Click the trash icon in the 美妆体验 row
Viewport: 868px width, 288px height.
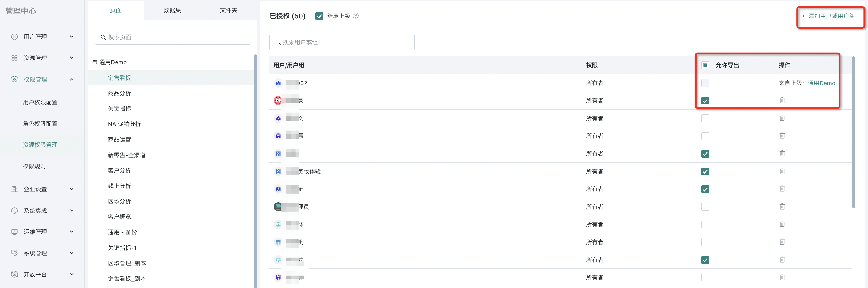[782, 171]
